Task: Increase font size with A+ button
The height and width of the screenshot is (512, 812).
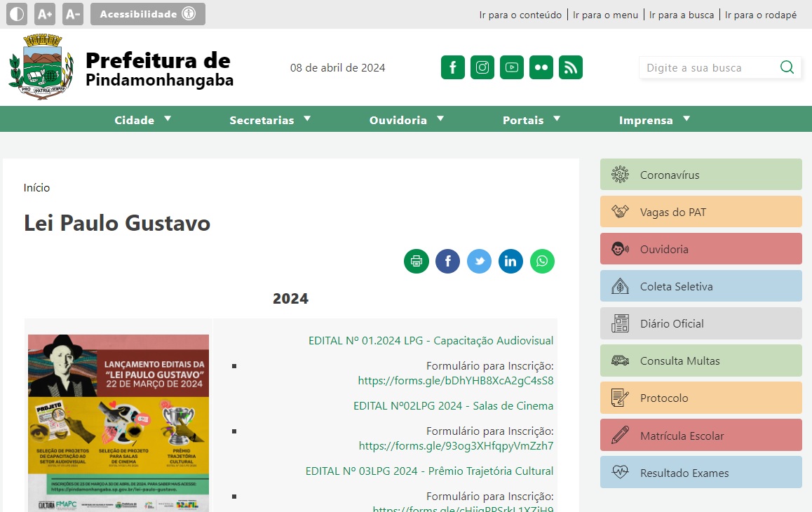Action: tap(45, 14)
